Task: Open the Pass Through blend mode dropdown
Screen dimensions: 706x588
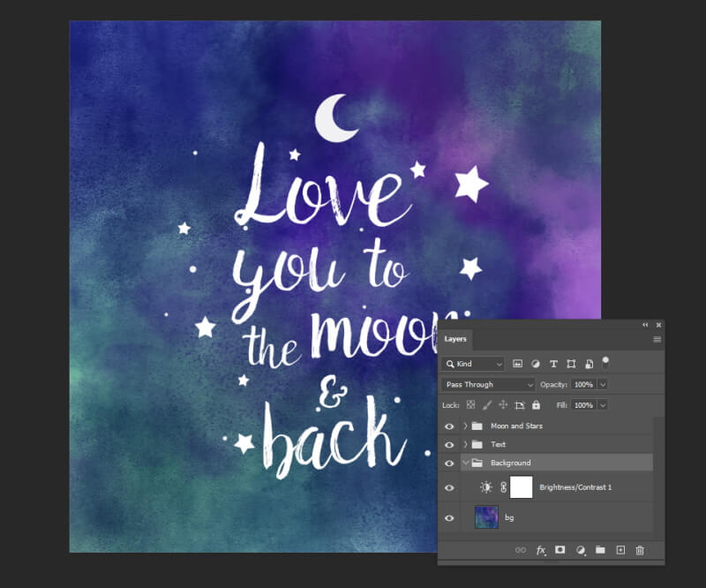Action: click(489, 385)
